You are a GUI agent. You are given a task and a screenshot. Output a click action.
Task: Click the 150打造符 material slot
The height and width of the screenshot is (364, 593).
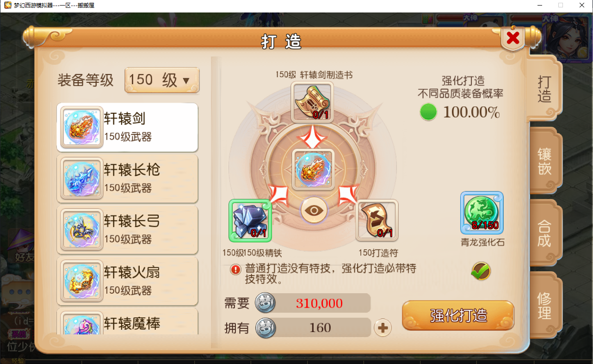pyautogui.click(x=377, y=221)
